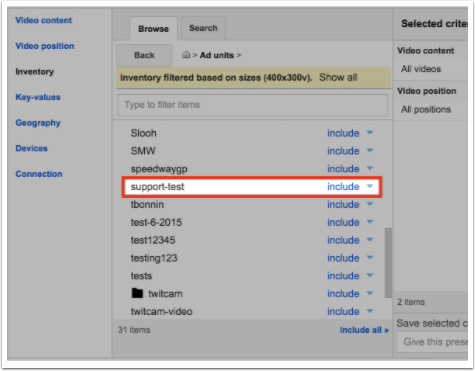Focus the Give this preset name field
Image resolution: width=475 pixels, height=371 pixels.
click(x=432, y=342)
